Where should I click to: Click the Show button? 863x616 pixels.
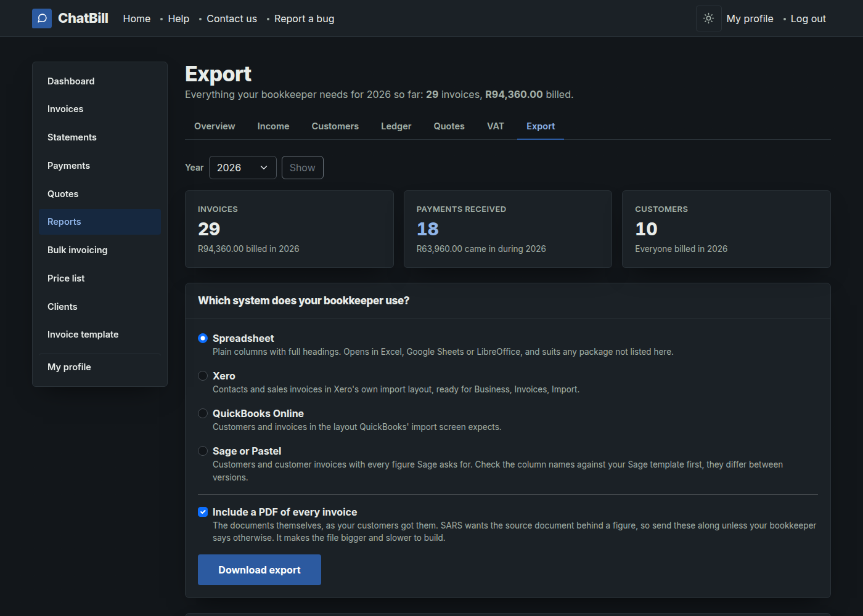[x=303, y=168]
